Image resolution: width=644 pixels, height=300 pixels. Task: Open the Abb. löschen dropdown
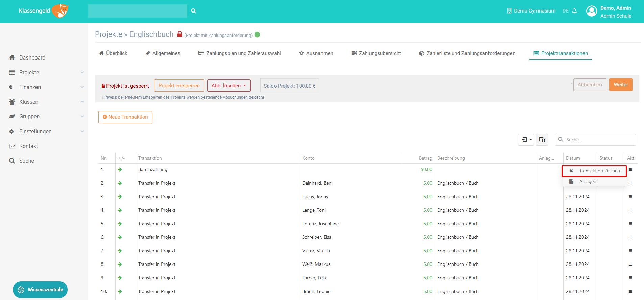click(x=229, y=86)
